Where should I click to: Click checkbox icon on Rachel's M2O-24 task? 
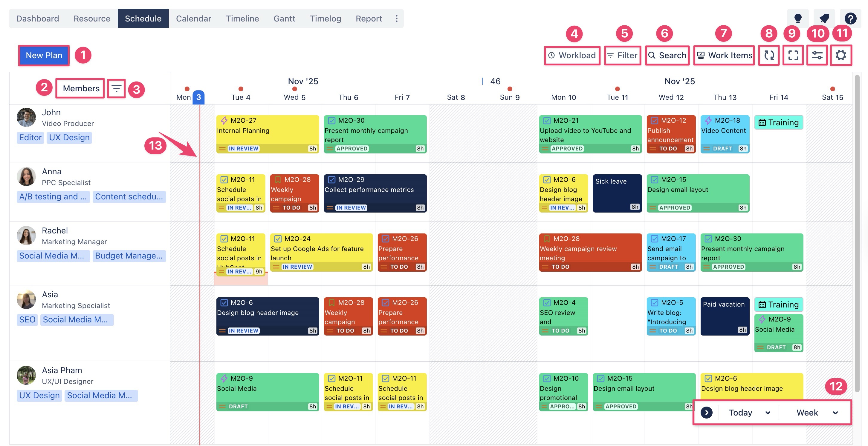[x=278, y=239]
